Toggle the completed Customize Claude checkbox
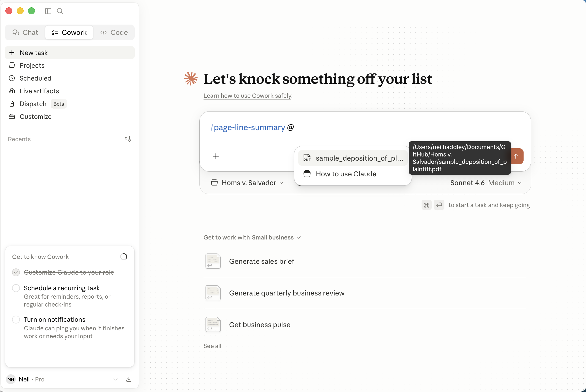 16,272
